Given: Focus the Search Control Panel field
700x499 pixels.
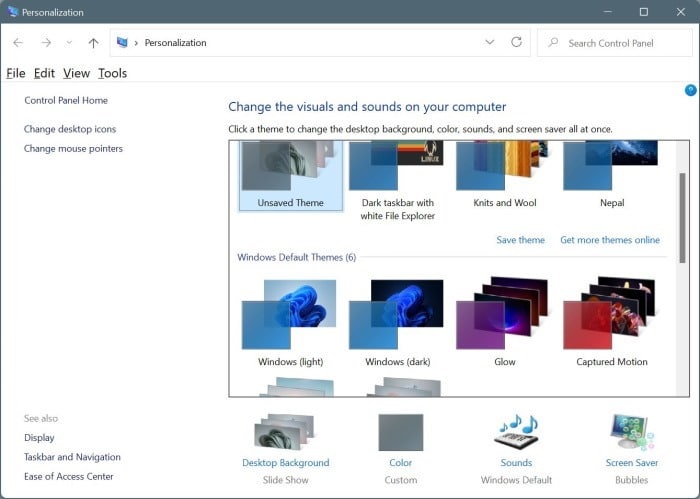Looking at the screenshot, I should (615, 43).
